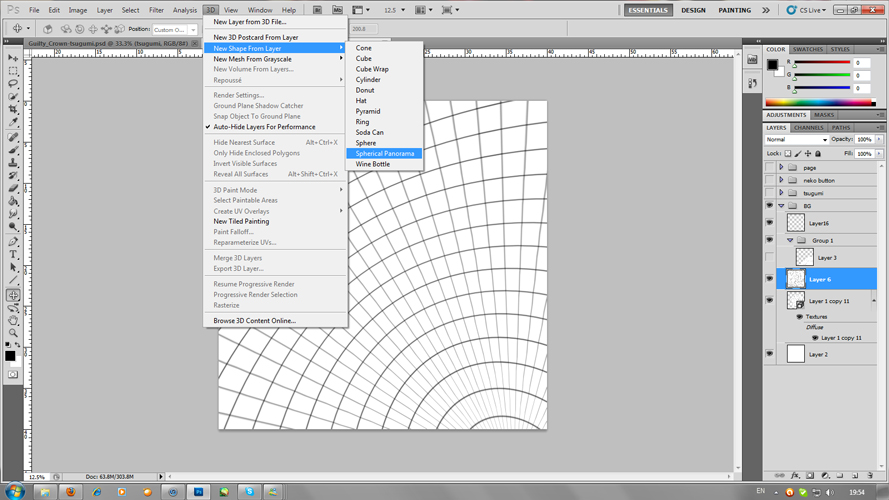Image resolution: width=889 pixels, height=500 pixels.
Task: Select the Quick Selection tool
Action: (13, 96)
